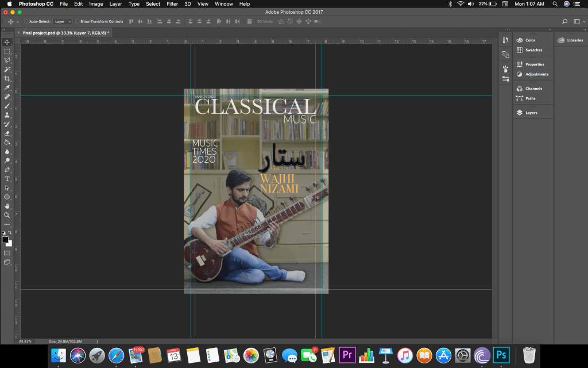Screen dimensions: 588x368
Task: Select the Eyedropper tool
Action: point(7,88)
